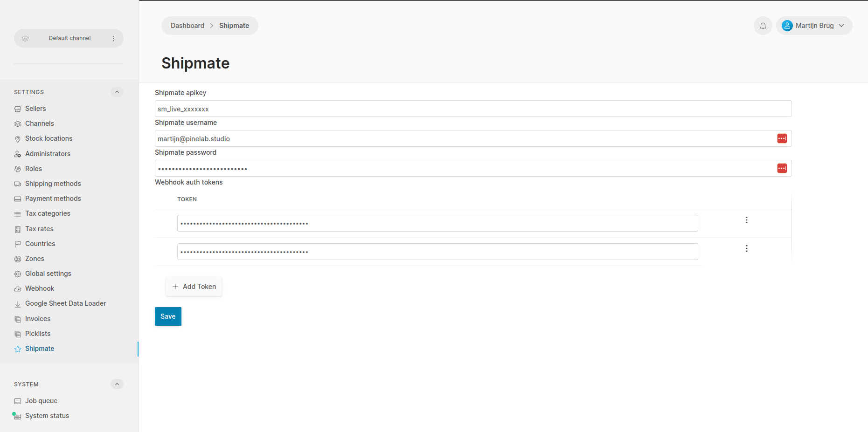The width and height of the screenshot is (868, 432).
Task: Focus the Shipmate password field
Action: 473,168
